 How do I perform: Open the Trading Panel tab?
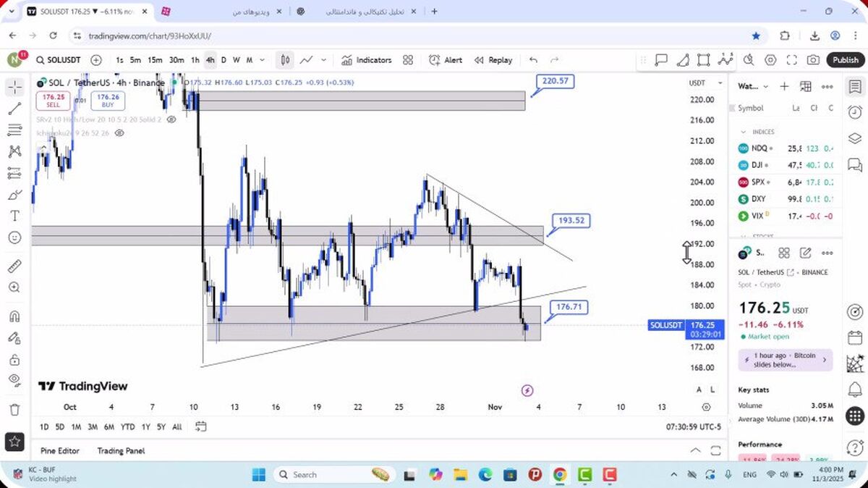(x=121, y=450)
